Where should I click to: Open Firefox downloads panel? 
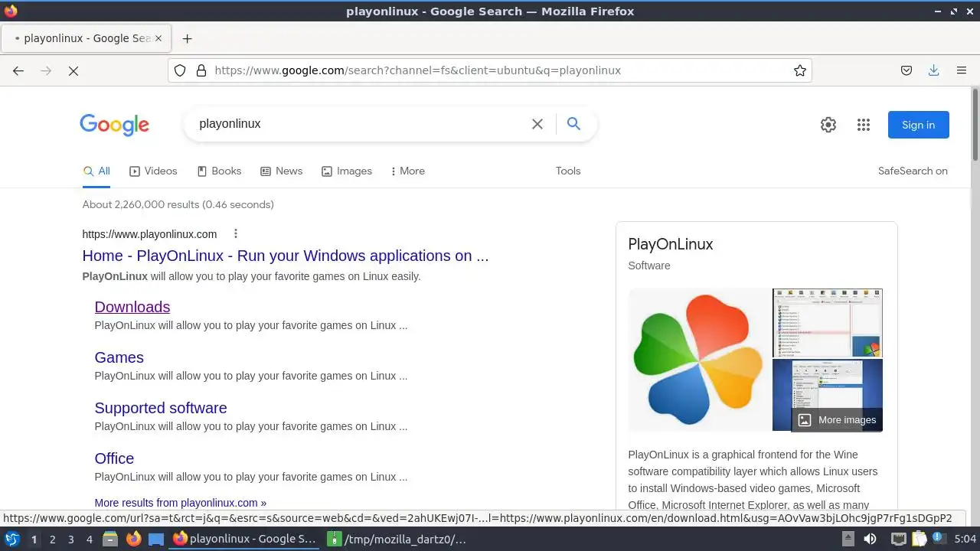click(x=934, y=70)
